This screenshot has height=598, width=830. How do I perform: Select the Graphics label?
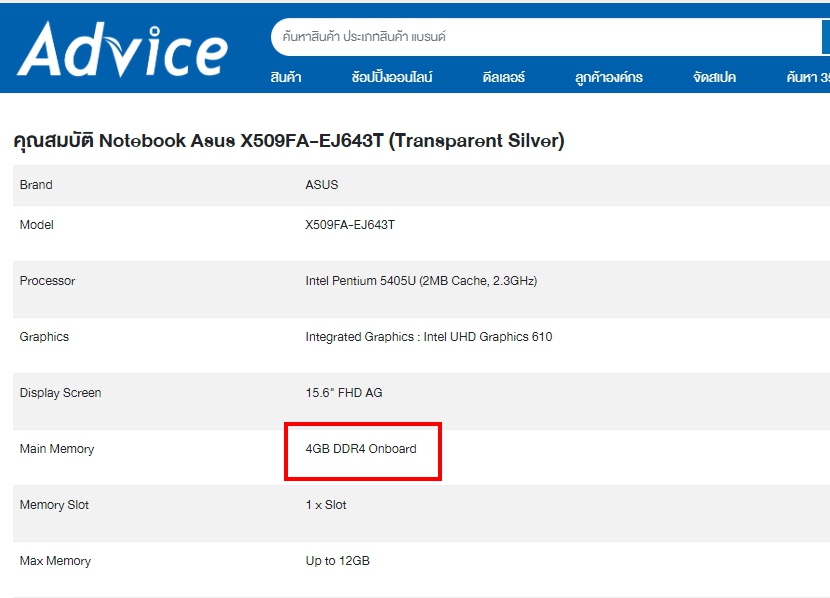tap(44, 337)
